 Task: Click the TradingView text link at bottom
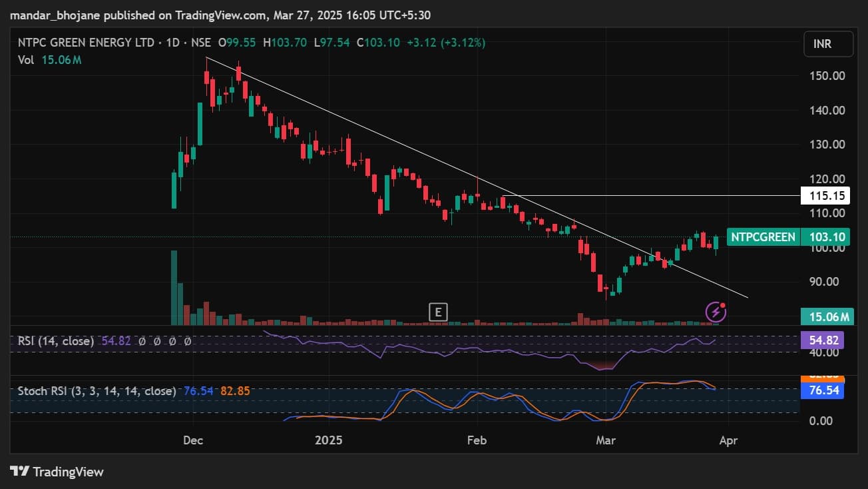(x=68, y=472)
